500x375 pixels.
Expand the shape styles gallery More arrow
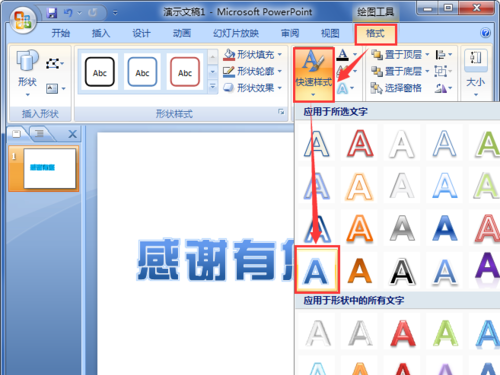point(213,87)
